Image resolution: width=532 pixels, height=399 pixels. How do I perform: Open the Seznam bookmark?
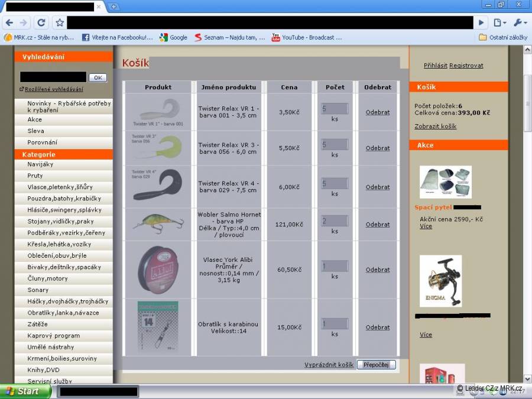229,37
